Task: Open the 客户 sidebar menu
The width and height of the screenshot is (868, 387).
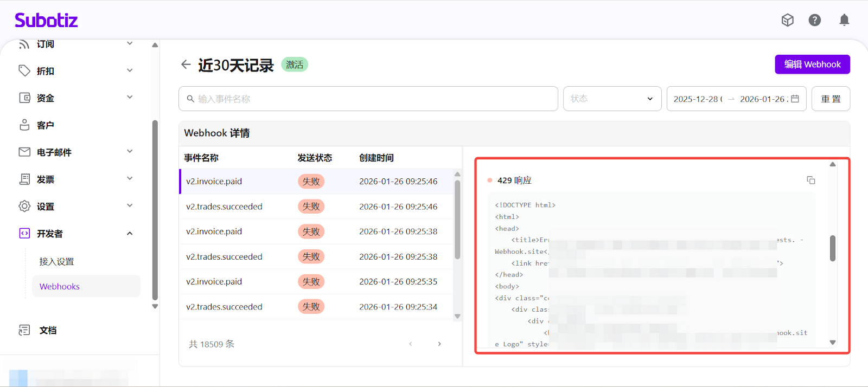Action: tap(46, 125)
